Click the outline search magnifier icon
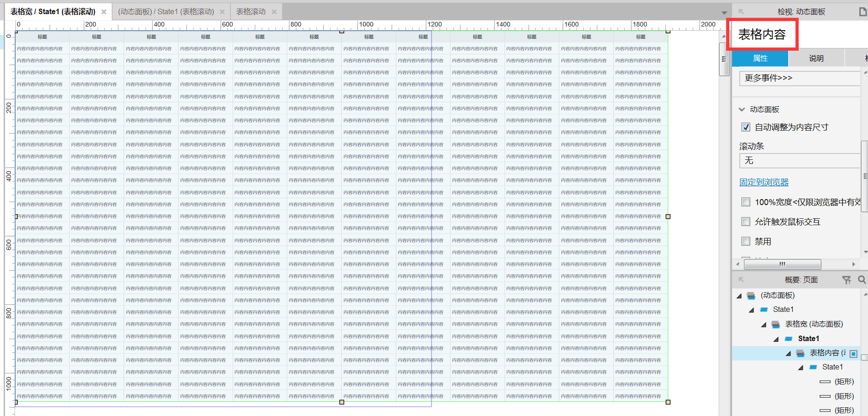 (x=862, y=279)
